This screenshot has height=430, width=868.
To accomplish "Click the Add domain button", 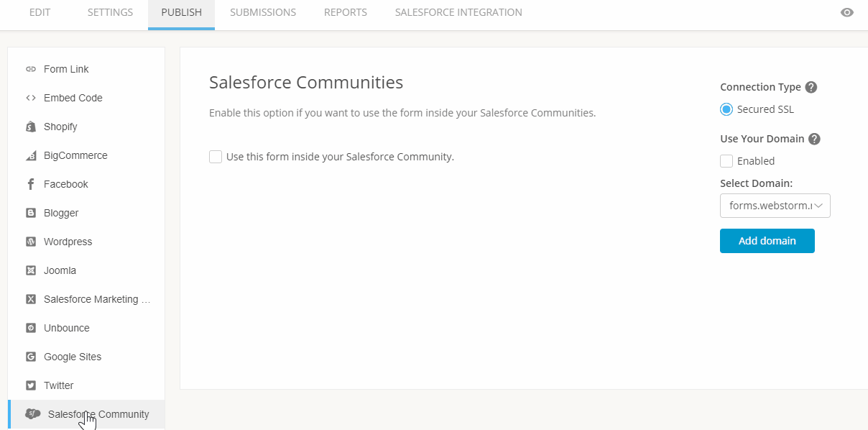I will [x=767, y=241].
